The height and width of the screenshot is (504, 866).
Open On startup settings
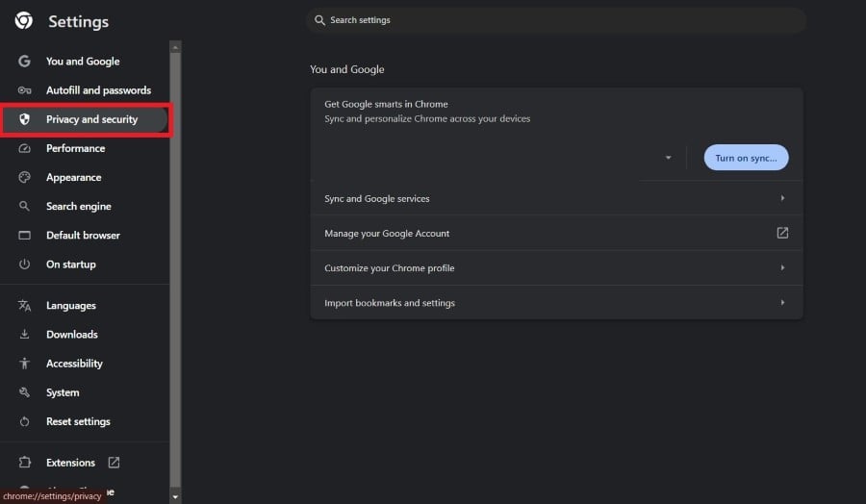click(x=85, y=264)
